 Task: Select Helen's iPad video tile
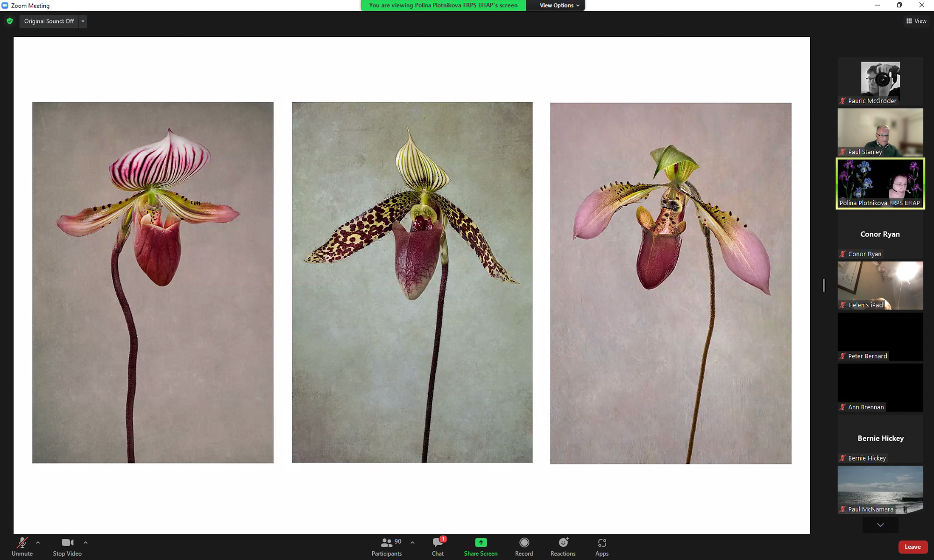[880, 286]
